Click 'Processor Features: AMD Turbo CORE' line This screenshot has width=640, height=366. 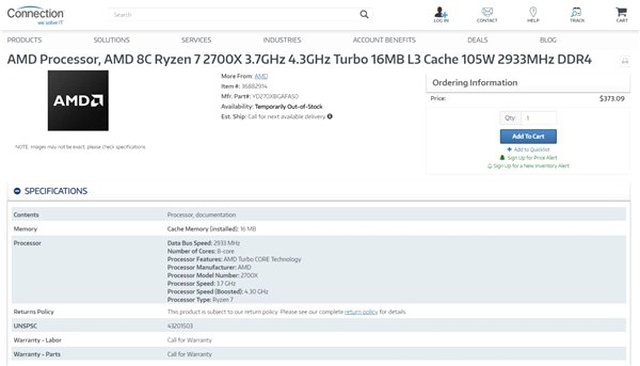tap(234, 259)
